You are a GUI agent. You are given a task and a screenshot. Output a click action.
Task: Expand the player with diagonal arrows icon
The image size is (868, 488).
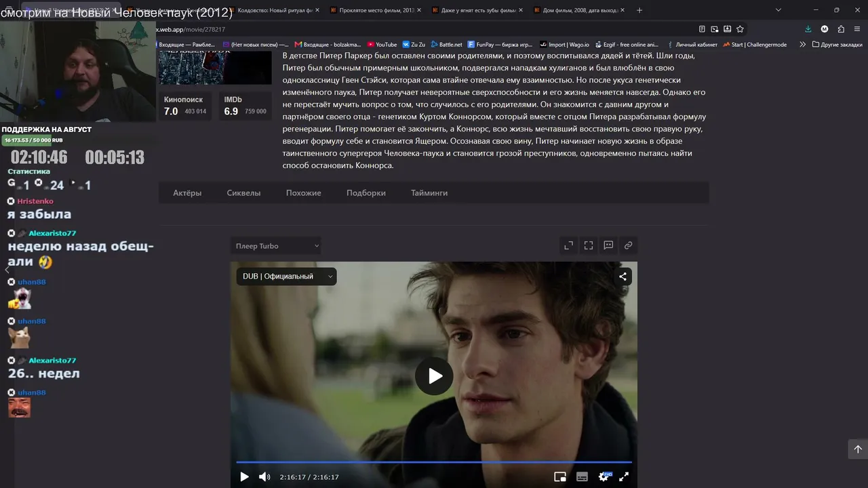point(569,245)
